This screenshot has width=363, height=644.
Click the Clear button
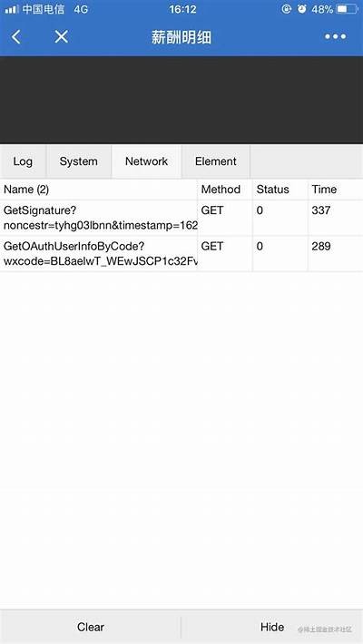click(91, 627)
